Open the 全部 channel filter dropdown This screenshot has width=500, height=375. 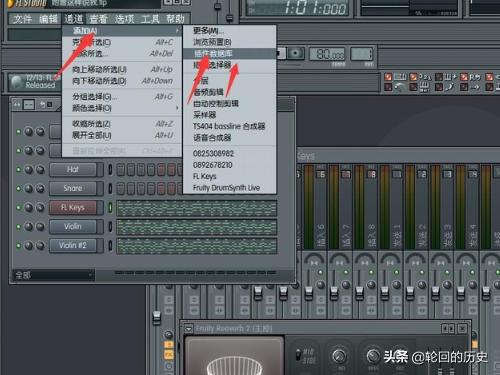54,275
